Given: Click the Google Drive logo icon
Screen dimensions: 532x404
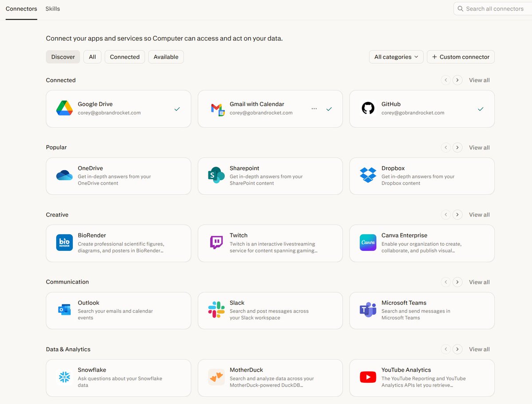Looking at the screenshot, I should (64, 109).
